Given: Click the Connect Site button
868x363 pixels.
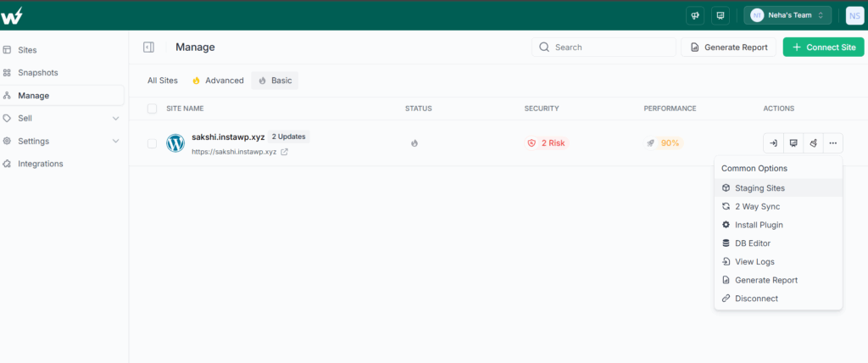Looking at the screenshot, I should [824, 47].
